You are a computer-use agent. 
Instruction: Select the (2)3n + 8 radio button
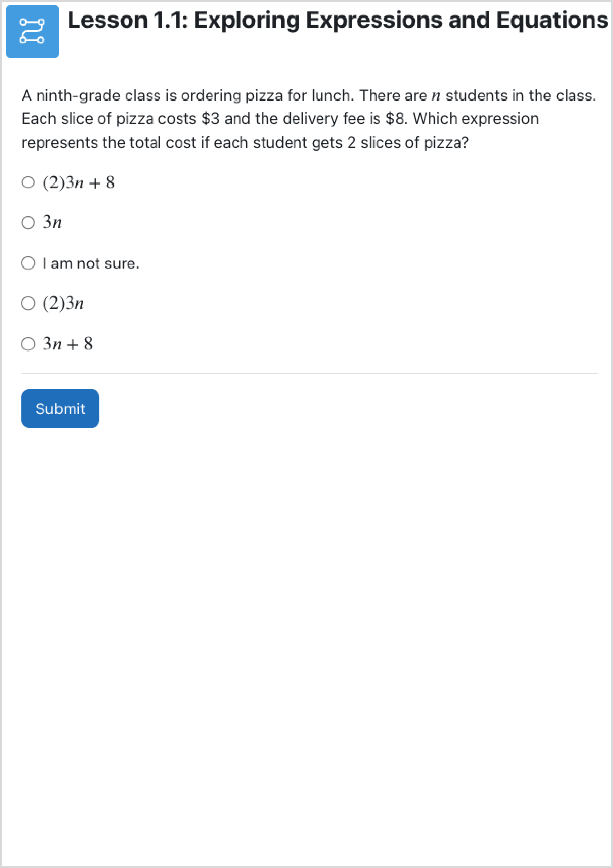coord(28,182)
